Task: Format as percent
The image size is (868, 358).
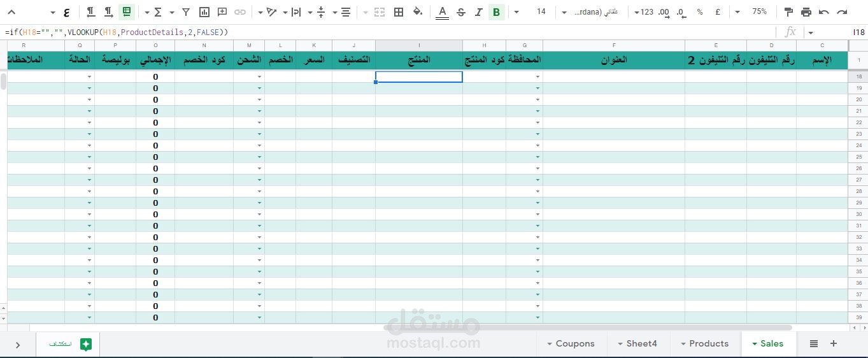Action: [x=700, y=12]
